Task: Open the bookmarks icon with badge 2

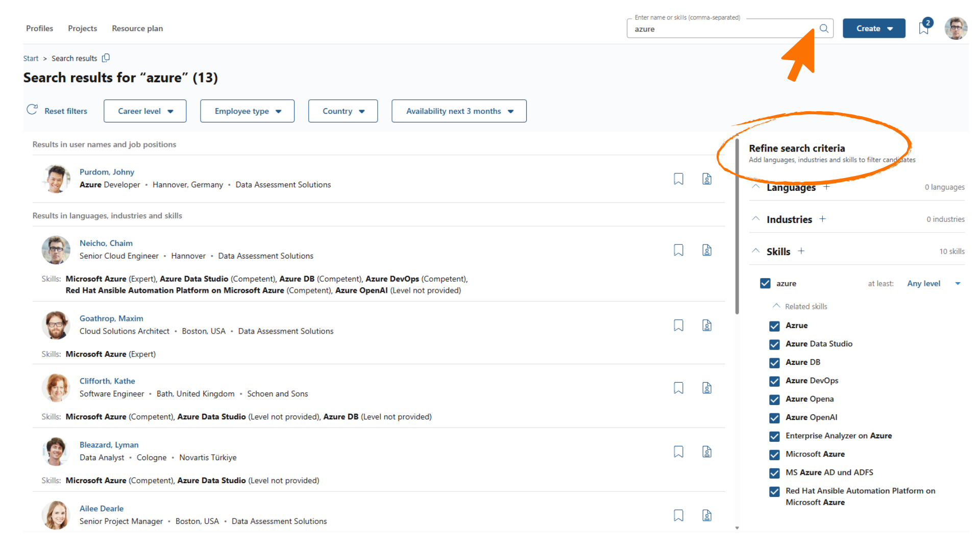Action: point(924,28)
